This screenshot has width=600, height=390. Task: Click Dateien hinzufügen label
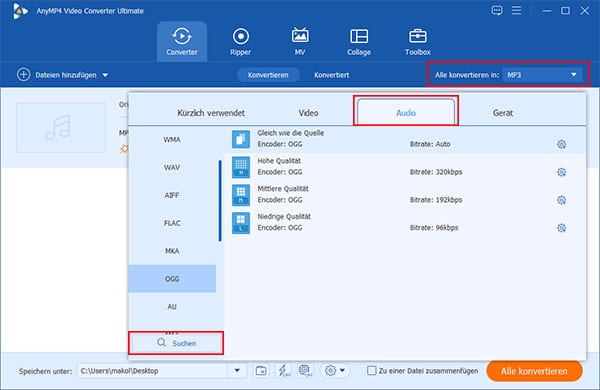(66, 75)
